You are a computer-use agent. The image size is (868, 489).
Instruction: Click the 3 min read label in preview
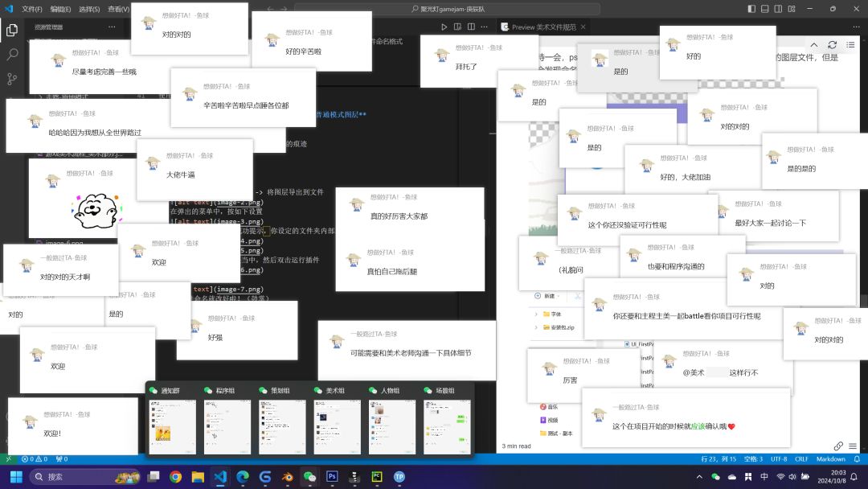(x=516, y=446)
